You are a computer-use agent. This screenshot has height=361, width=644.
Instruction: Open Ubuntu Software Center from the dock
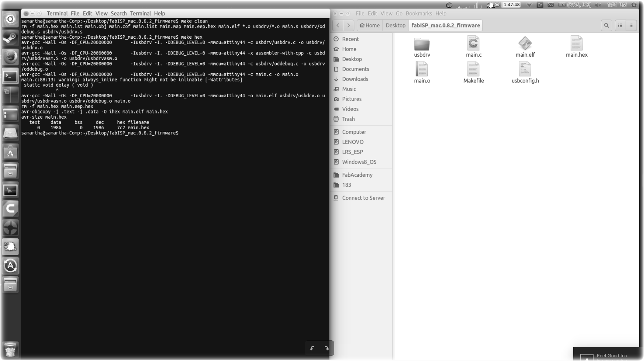point(10,152)
